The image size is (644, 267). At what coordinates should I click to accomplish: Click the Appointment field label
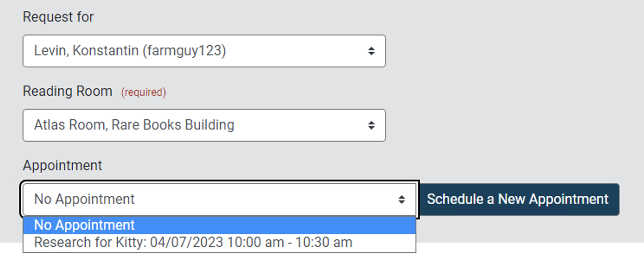[x=62, y=165]
